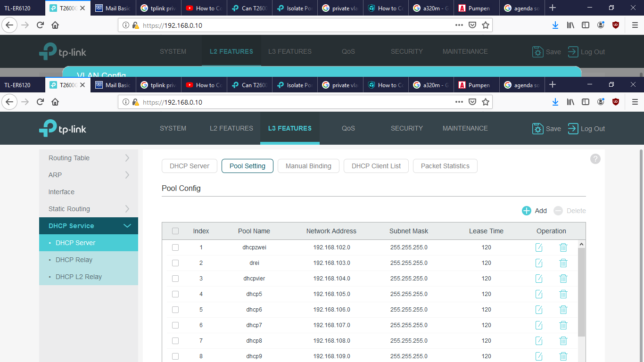The height and width of the screenshot is (362, 644).
Task: Click back arrow in the back window
Action: (x=9, y=25)
